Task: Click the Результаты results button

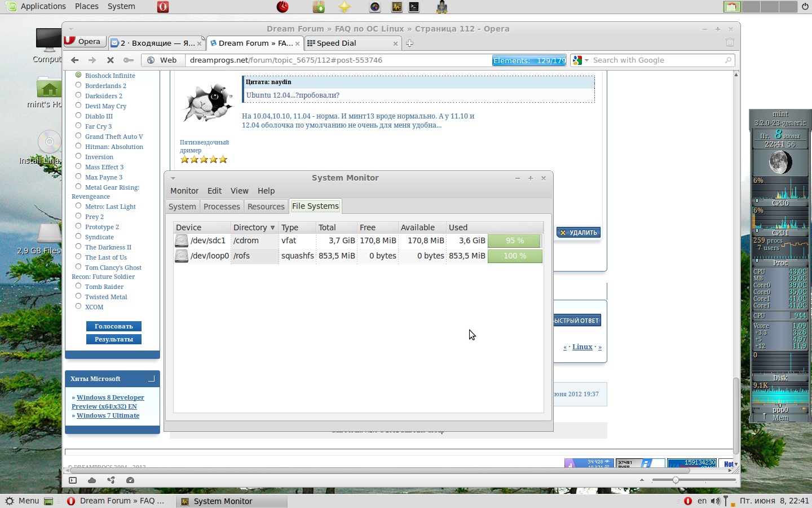Action: coord(114,339)
